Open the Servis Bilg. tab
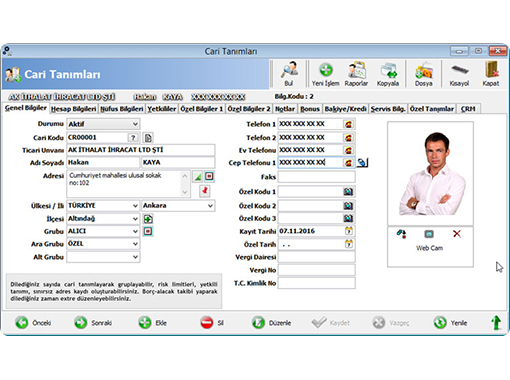Screen dimensions: 510x380 coord(388,109)
